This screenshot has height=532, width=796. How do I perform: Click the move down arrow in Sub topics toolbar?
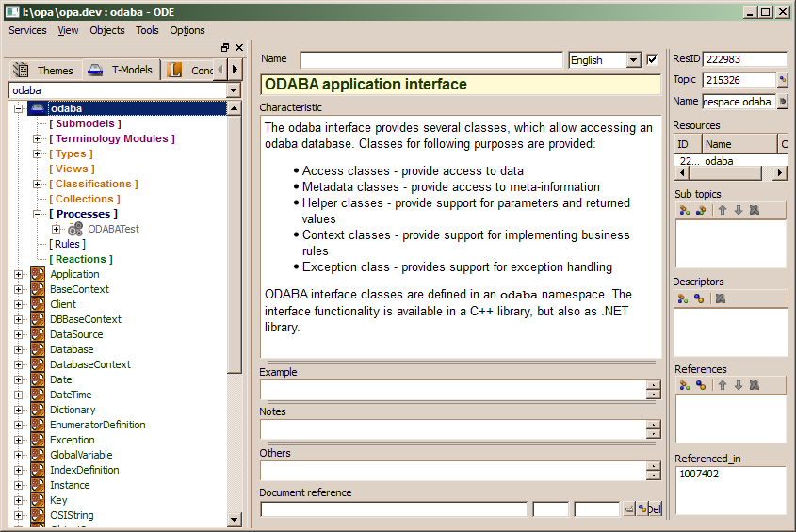point(738,210)
